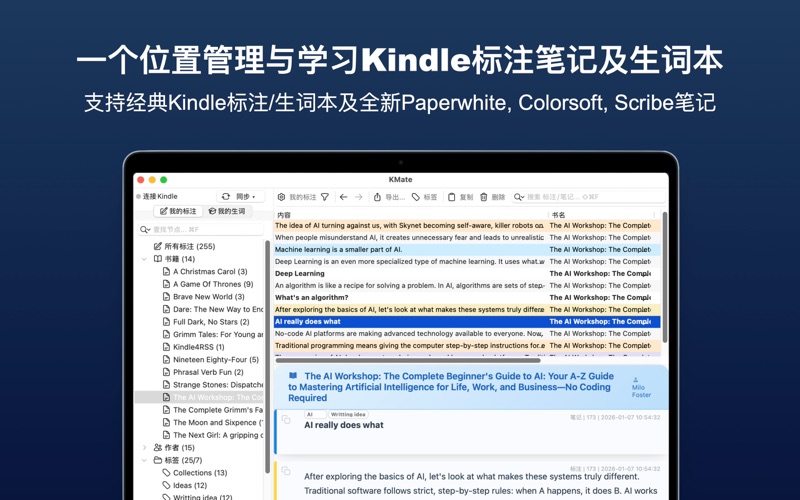Screen dimensions: 800x500
Task: Select row 'No-code AI platforms are making'
Action: [x=467, y=333]
